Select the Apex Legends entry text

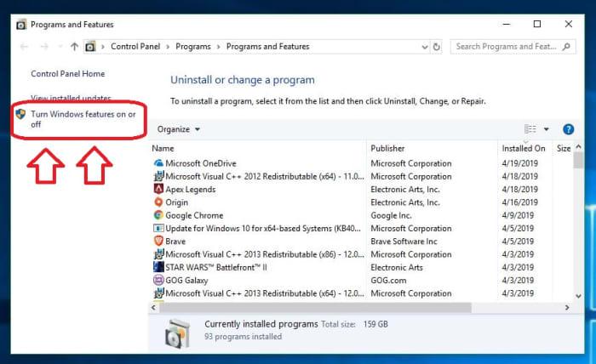click(x=191, y=189)
